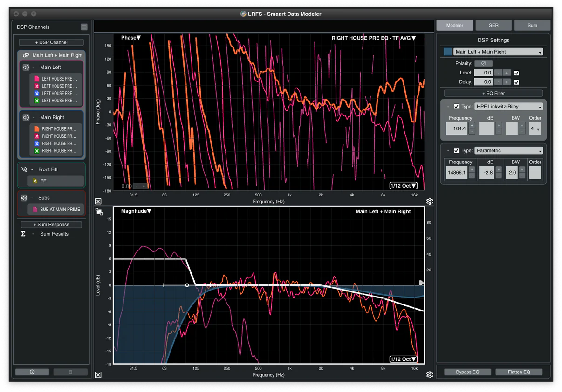The width and height of the screenshot is (562, 392).
Task: Unmute the Front Fill channel
Action: 25,169
